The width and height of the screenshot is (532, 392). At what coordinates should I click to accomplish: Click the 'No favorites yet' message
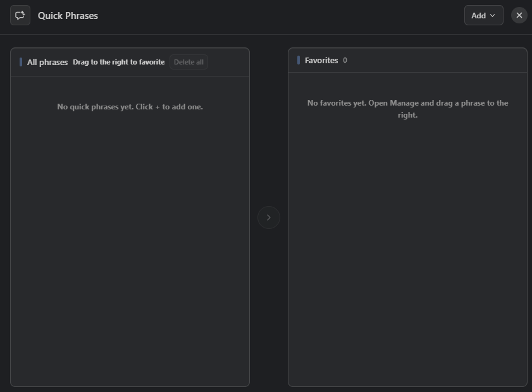(407, 109)
